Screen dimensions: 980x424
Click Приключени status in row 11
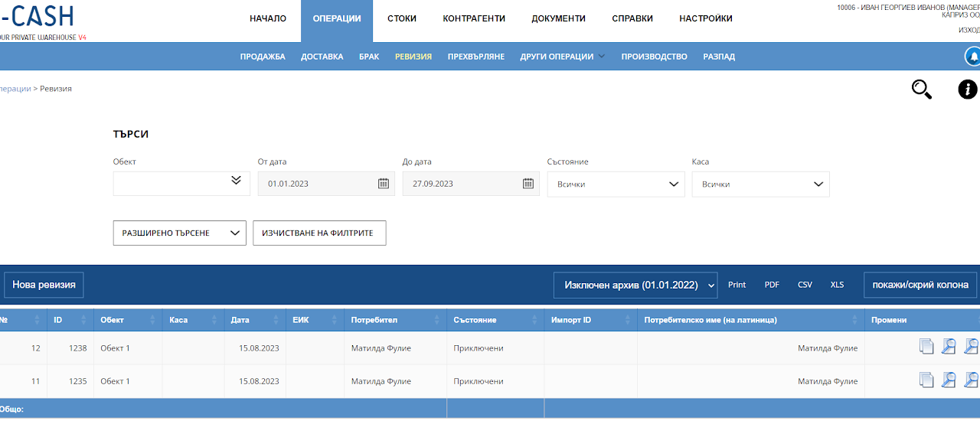(x=479, y=381)
